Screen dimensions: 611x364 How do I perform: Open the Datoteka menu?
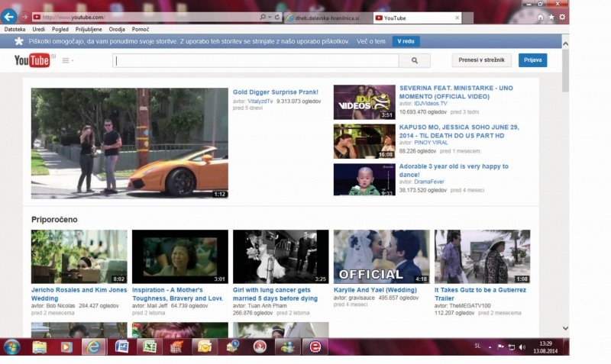pos(15,29)
